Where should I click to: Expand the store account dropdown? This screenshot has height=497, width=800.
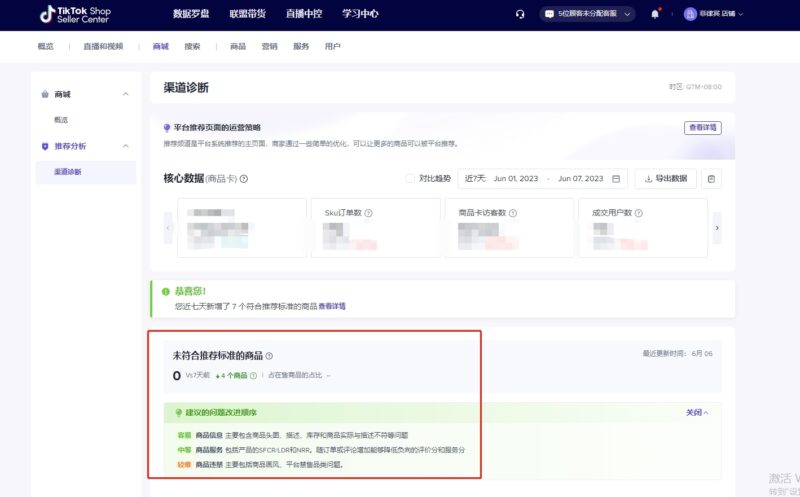[741, 14]
